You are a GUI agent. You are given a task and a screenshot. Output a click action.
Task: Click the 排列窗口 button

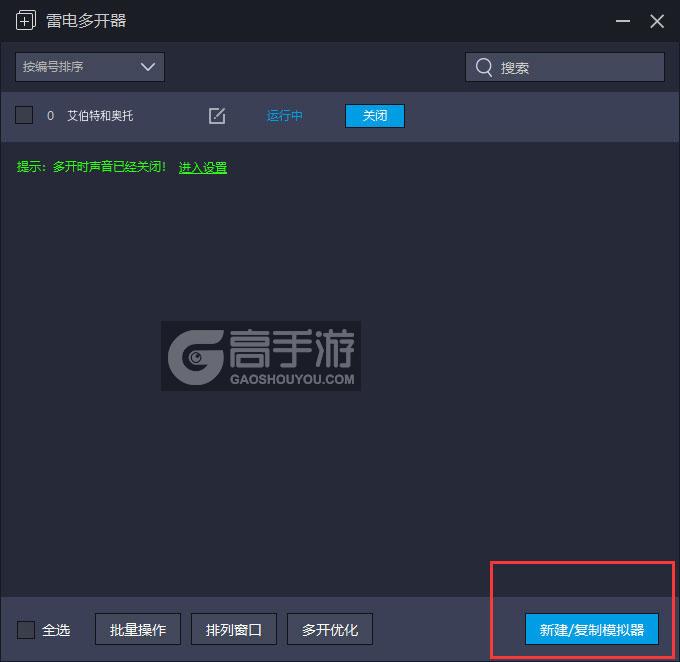[x=234, y=629]
